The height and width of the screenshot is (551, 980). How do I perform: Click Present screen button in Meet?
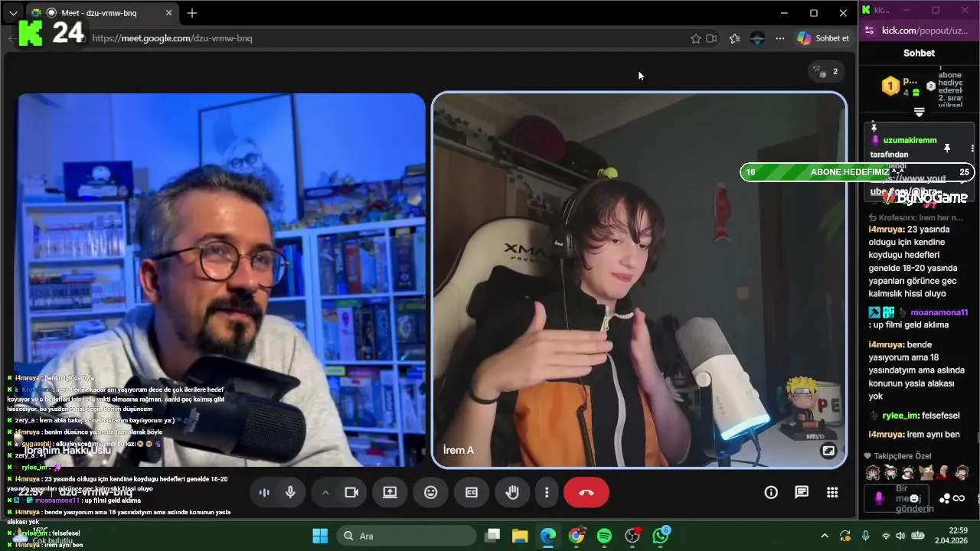pos(390,493)
